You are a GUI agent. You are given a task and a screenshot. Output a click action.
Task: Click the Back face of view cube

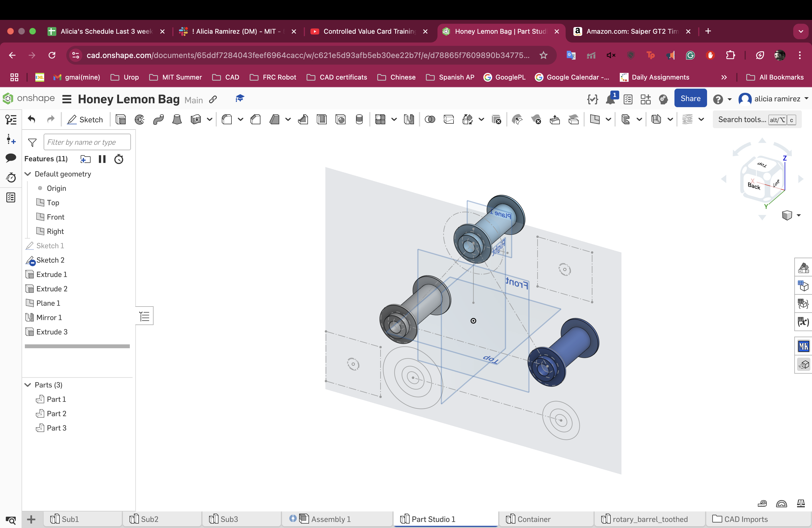[x=754, y=186]
